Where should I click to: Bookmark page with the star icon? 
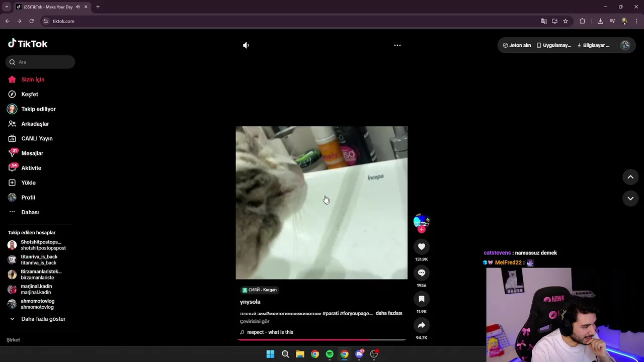566,21
